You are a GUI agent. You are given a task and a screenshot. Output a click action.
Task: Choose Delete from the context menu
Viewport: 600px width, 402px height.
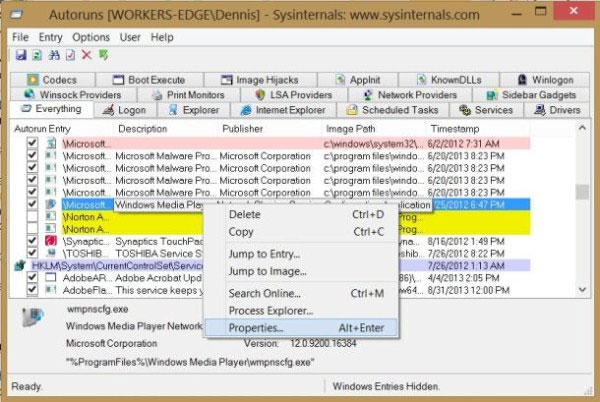pos(301,215)
